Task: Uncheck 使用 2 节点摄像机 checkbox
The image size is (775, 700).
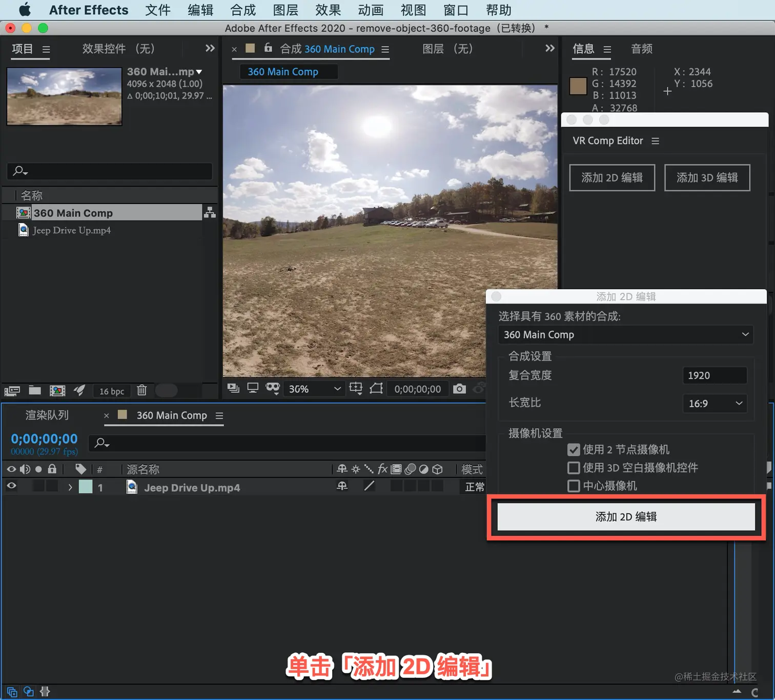Action: coord(574,450)
